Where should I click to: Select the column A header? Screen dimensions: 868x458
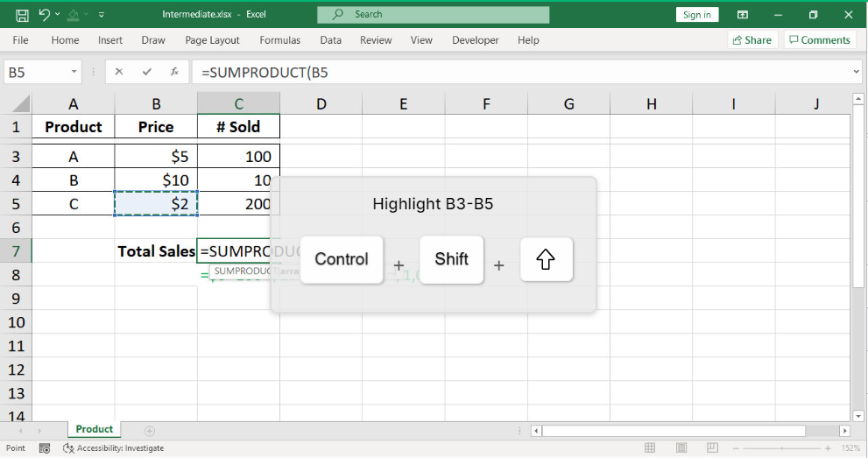coord(73,104)
